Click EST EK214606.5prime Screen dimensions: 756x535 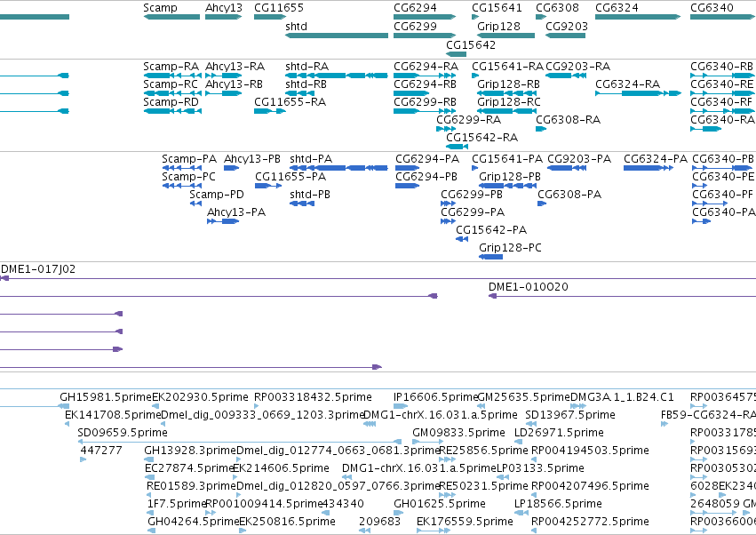click(x=281, y=468)
